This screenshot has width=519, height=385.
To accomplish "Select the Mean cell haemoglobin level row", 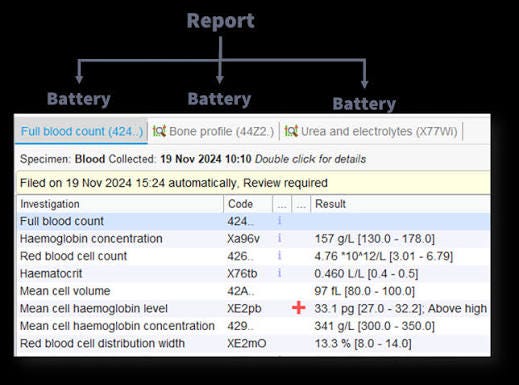I will (253, 308).
